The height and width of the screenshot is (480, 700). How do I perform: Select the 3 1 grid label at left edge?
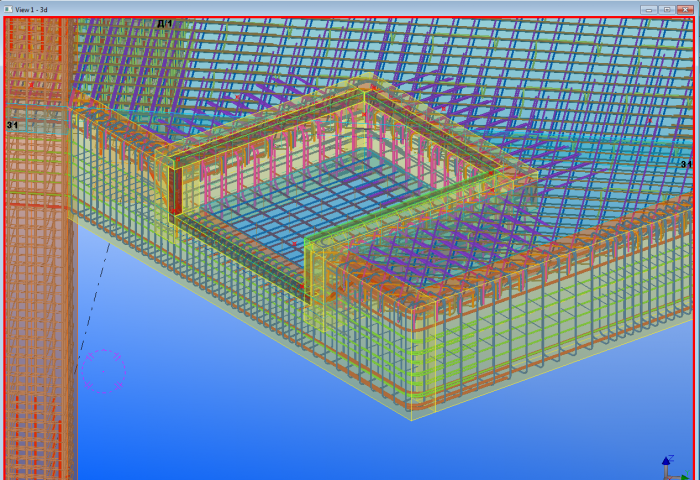pyautogui.click(x=12, y=125)
